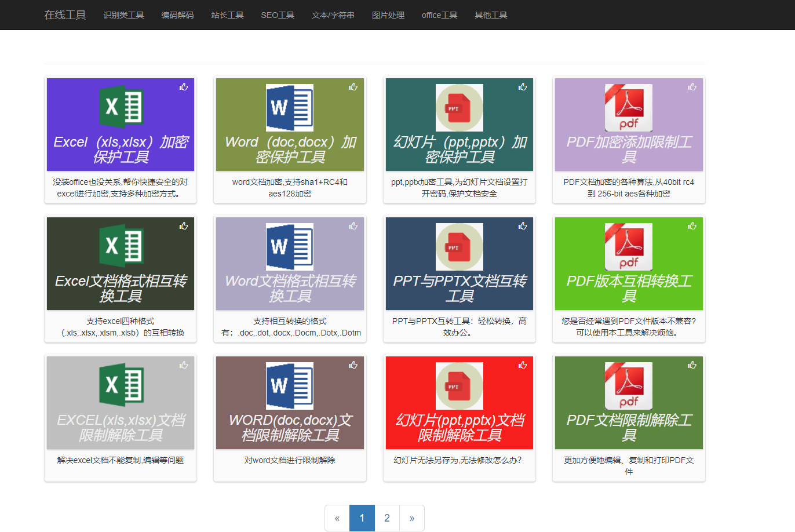Like the 幻灯片加密保护工具 card with thumbs-up
The image size is (795, 532).
523,87
